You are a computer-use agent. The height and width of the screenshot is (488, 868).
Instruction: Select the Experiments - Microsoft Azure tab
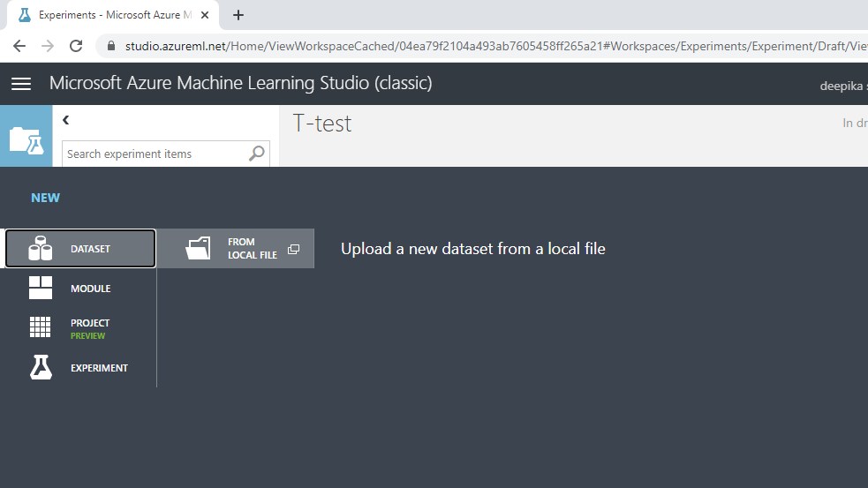click(114, 15)
